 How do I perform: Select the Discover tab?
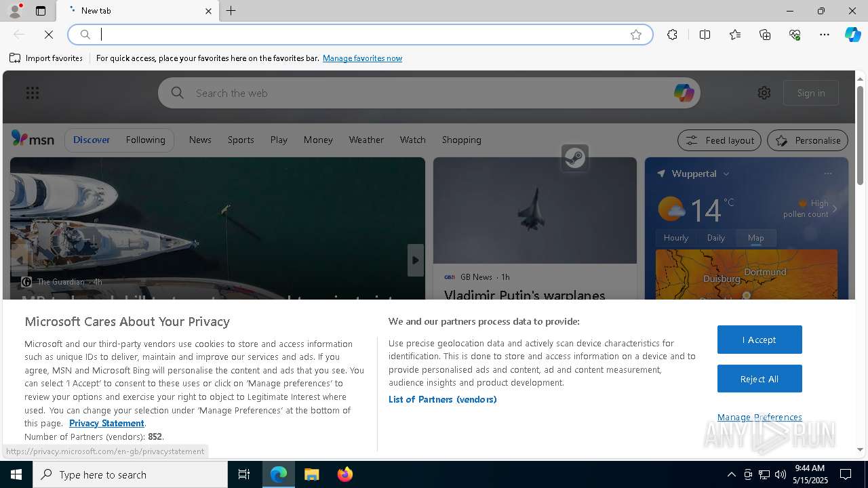pos(92,140)
